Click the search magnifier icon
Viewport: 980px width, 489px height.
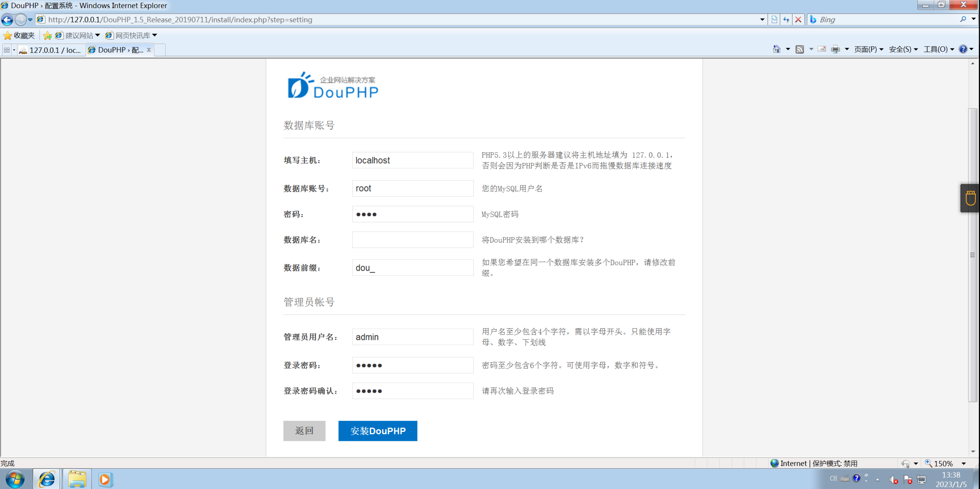click(963, 19)
